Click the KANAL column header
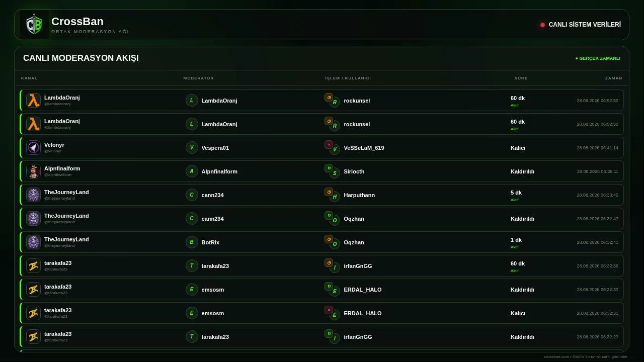The width and height of the screenshot is (644, 362). click(29, 78)
